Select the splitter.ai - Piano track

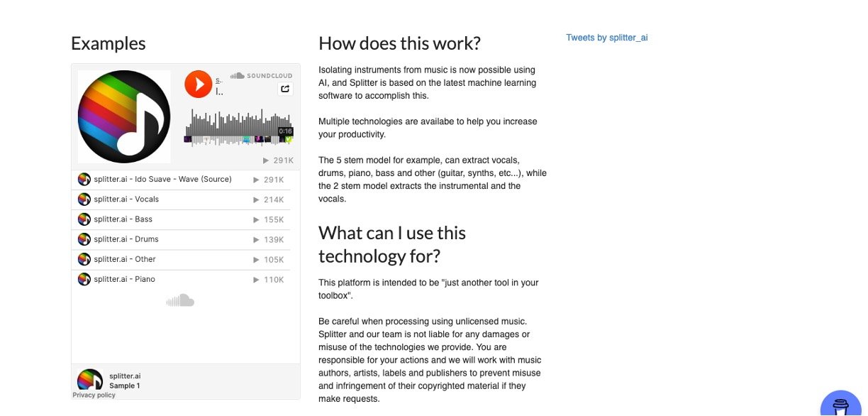pyautogui.click(x=124, y=279)
